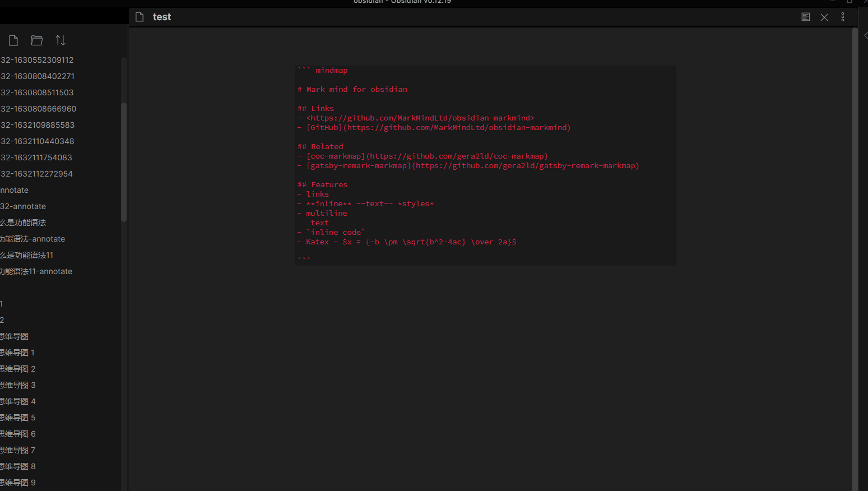This screenshot has height=491, width=868.
Task: Click the '# Mark mind for obsidian' heading
Action: coord(352,90)
